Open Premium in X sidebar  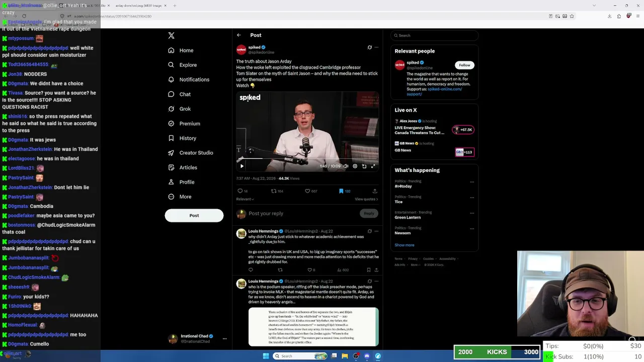(x=184, y=124)
